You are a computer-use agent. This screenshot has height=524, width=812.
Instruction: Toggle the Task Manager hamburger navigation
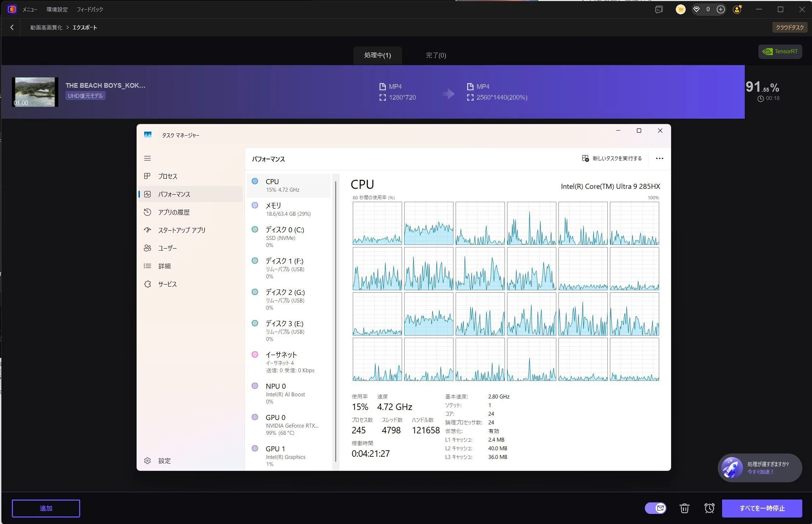pos(147,158)
